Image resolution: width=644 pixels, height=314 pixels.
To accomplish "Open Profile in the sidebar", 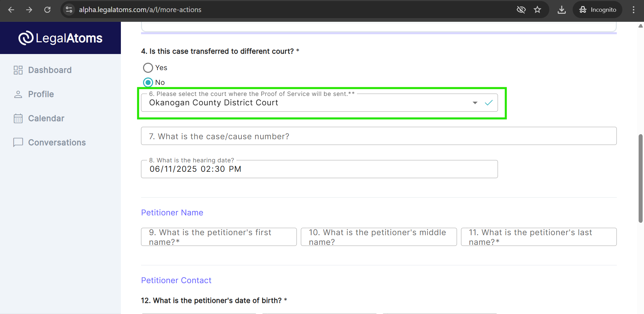I will point(41,94).
